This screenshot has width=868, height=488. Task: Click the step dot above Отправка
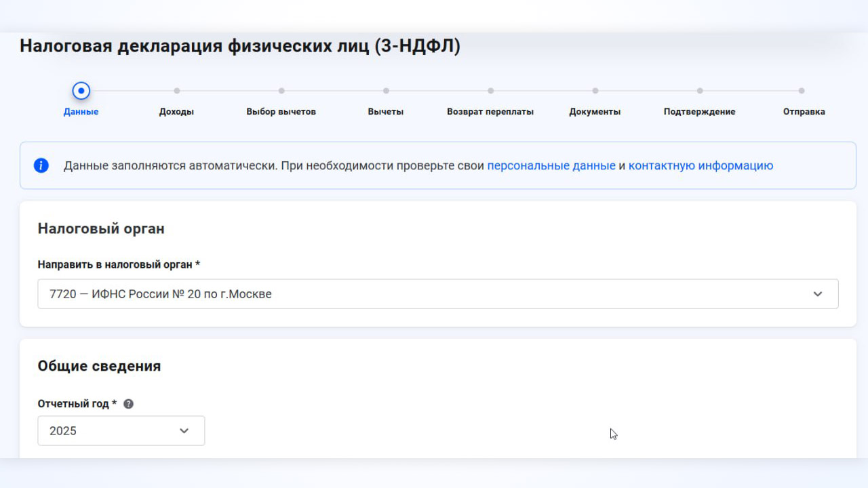click(x=801, y=90)
